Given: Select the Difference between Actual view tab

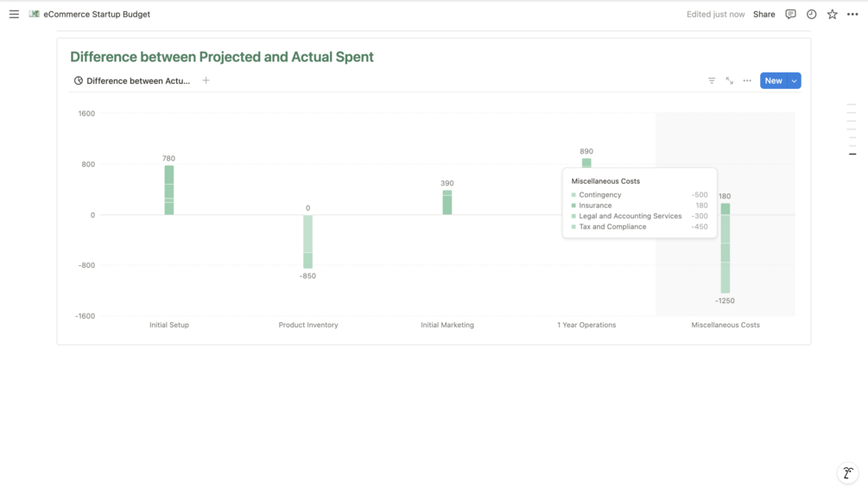Looking at the screenshot, I should point(132,80).
